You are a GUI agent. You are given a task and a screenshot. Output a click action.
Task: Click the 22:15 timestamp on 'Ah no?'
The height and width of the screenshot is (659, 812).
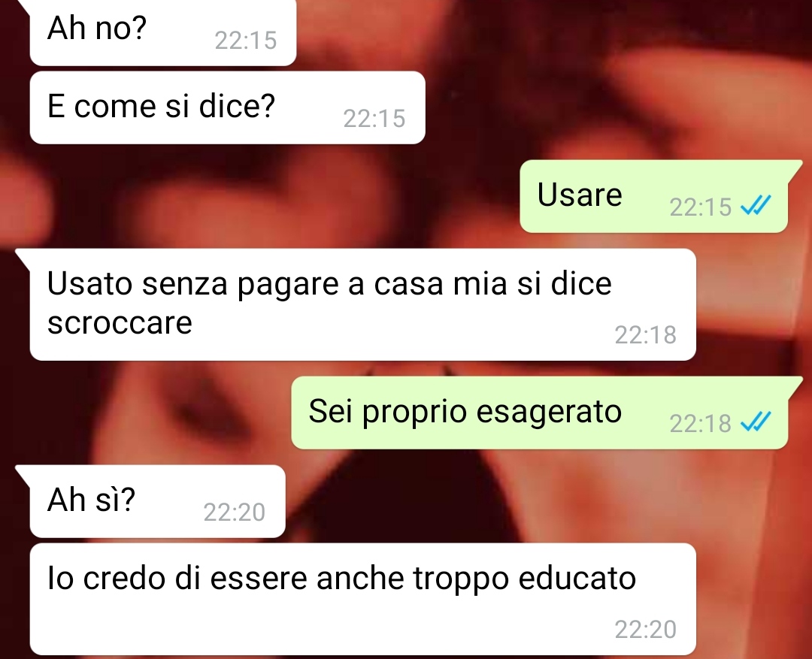pyautogui.click(x=246, y=41)
